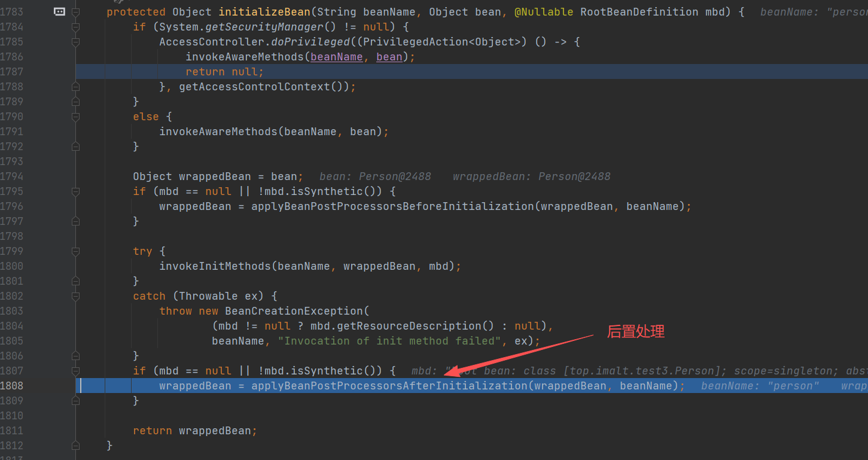Click the applyBeanPostProcessorsBeforeInitialization method call
868x460 pixels.
click(x=392, y=206)
